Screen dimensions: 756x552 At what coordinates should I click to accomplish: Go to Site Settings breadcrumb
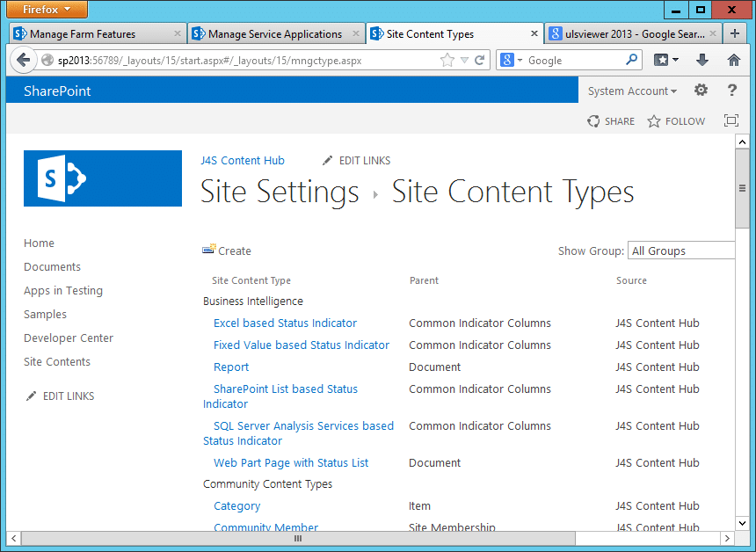point(280,192)
